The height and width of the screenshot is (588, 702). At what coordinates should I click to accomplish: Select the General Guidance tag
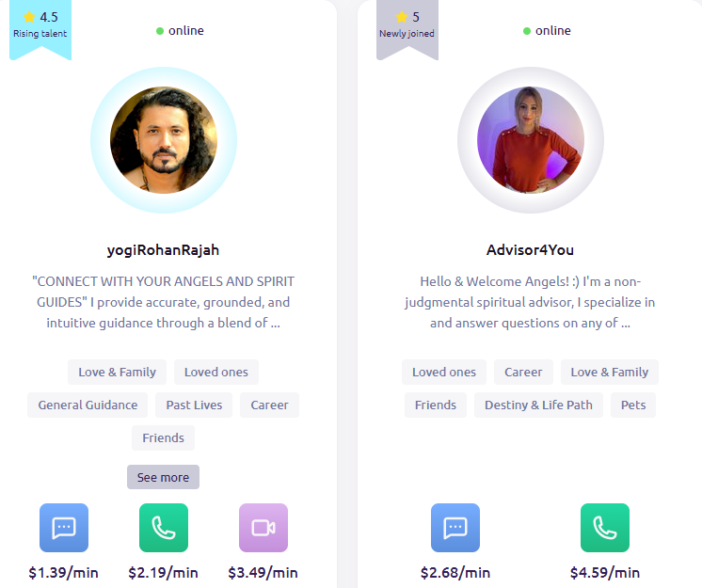pyautogui.click(x=88, y=405)
